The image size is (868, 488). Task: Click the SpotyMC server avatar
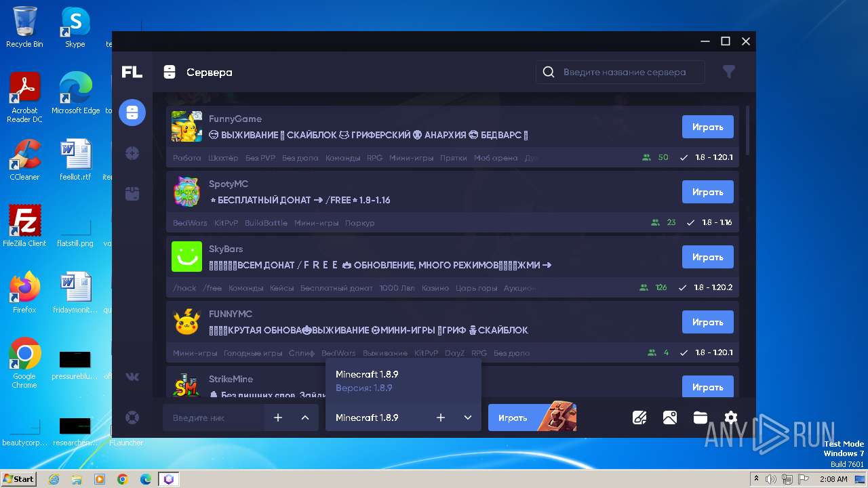click(186, 192)
